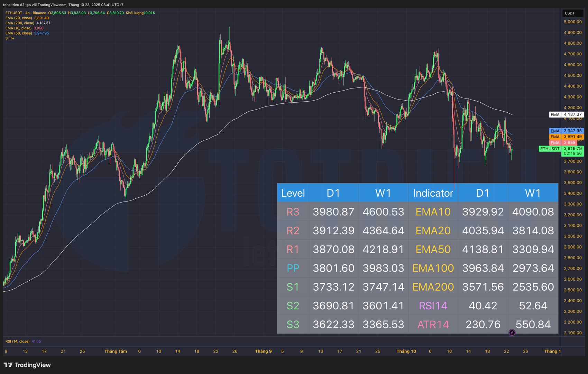Viewport: 588px width, 374px height.
Task: Click the Tháng 10 label on time axis
Action: pyautogui.click(x=406, y=351)
